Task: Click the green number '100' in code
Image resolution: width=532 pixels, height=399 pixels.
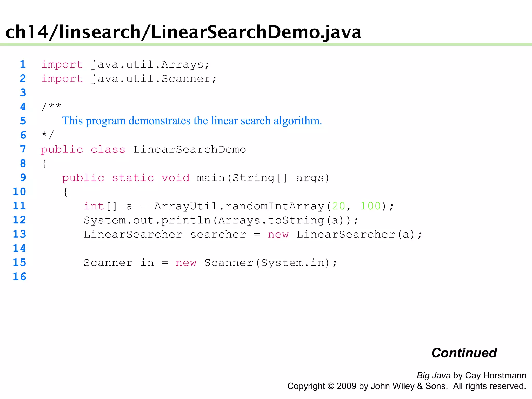Action: point(370,206)
